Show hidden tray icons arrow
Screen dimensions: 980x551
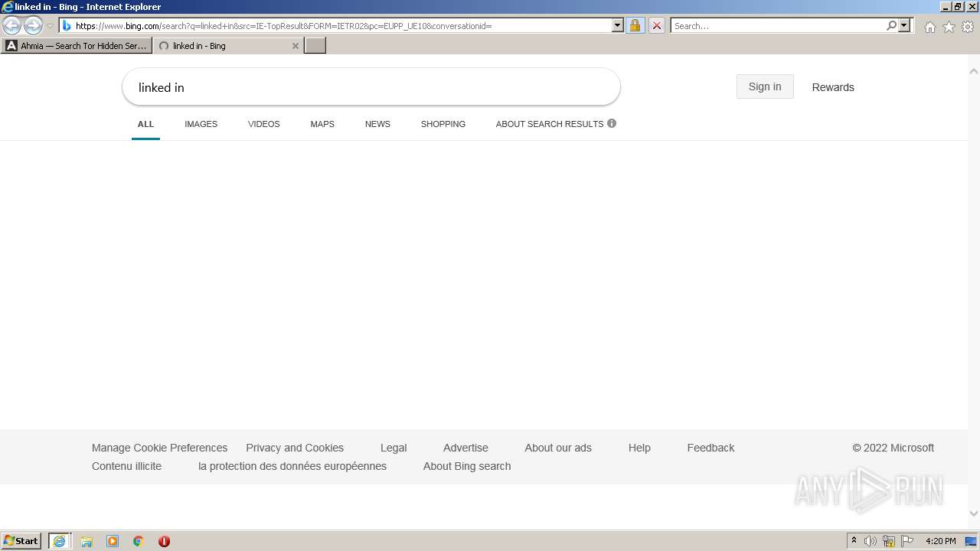pos(854,541)
